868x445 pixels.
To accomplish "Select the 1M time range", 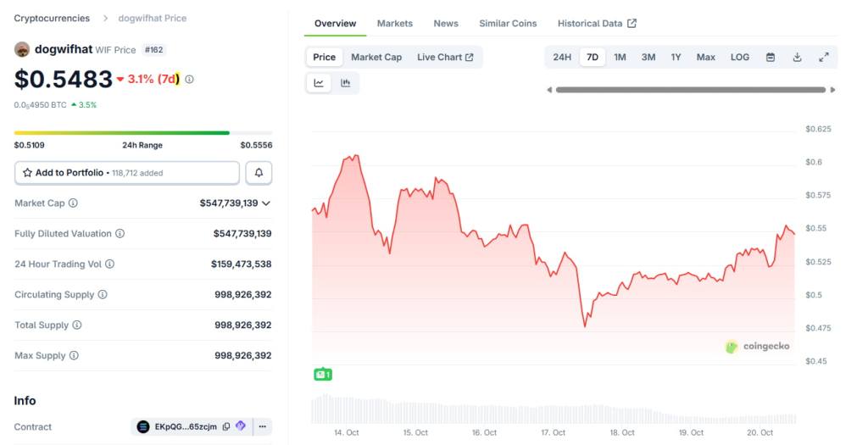I will click(620, 58).
